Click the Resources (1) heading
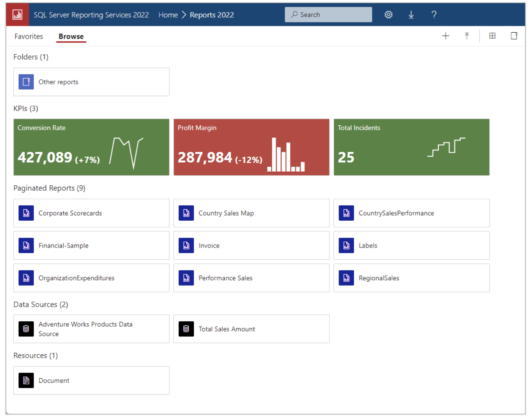This screenshot has height=420, width=532. [36, 355]
